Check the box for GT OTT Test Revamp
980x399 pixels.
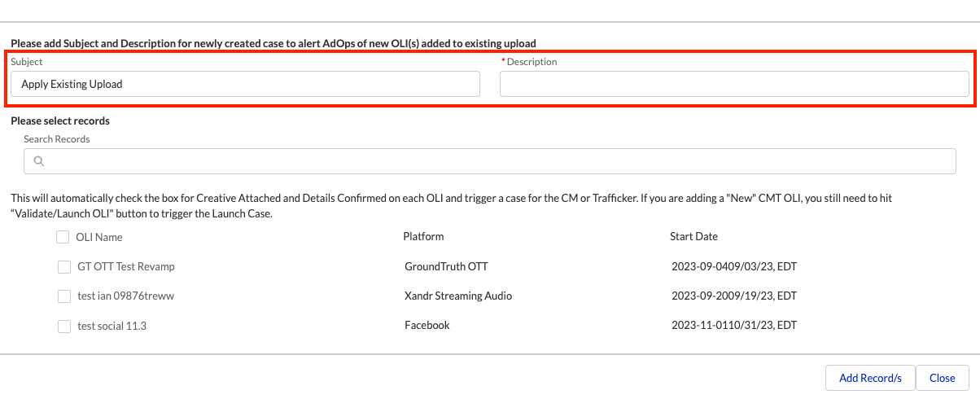click(x=64, y=267)
